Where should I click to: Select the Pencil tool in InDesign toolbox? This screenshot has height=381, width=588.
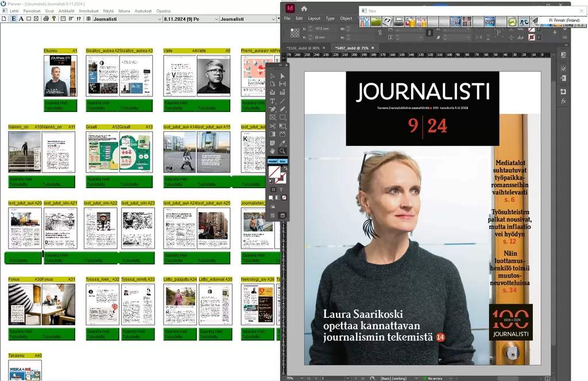click(283, 109)
